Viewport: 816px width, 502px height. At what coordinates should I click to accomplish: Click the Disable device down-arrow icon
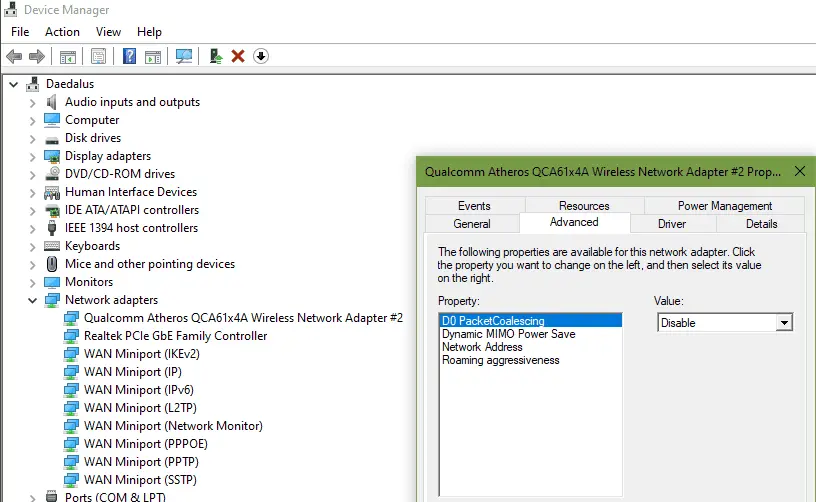coord(261,56)
